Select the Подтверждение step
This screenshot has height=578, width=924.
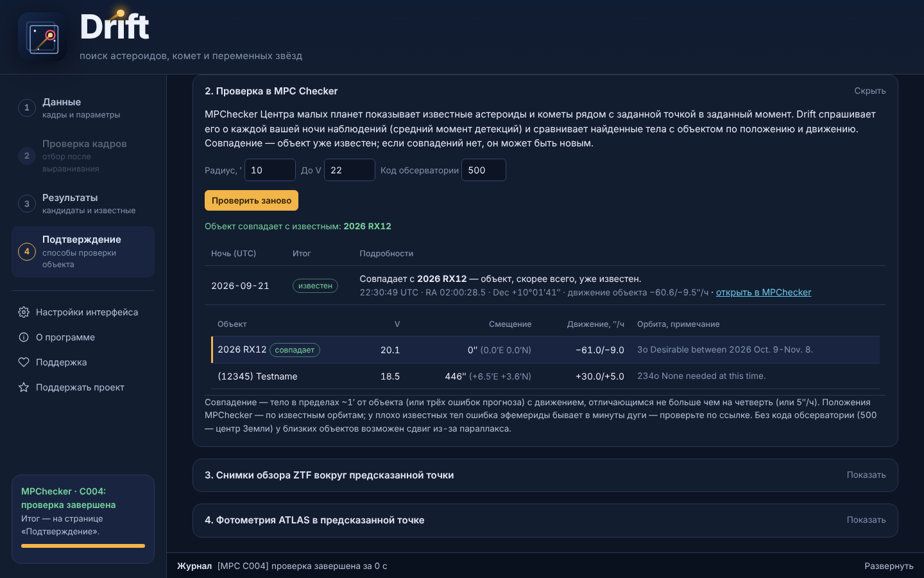click(83, 252)
